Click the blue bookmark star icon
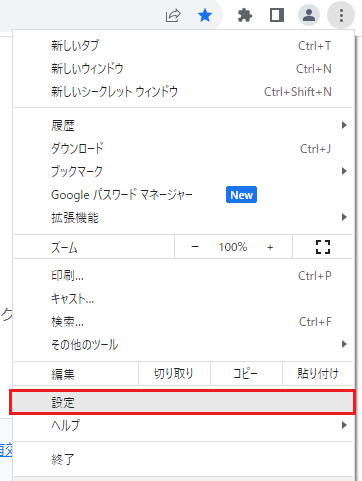362x481 pixels. tap(205, 15)
